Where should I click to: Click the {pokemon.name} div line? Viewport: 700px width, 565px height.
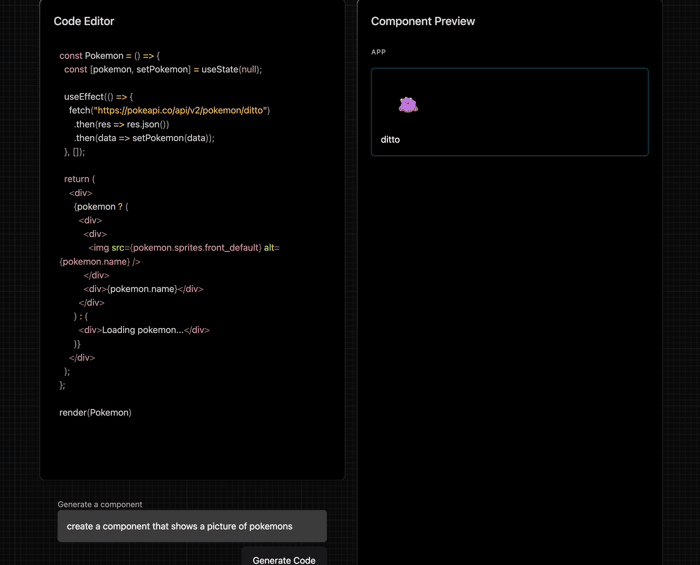[x=143, y=289]
